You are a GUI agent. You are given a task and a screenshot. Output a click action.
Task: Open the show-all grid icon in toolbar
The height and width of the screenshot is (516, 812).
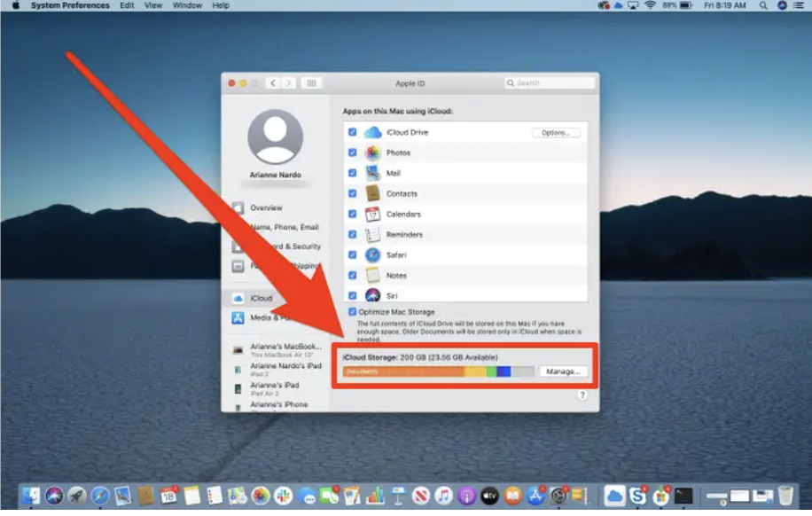[x=311, y=82]
